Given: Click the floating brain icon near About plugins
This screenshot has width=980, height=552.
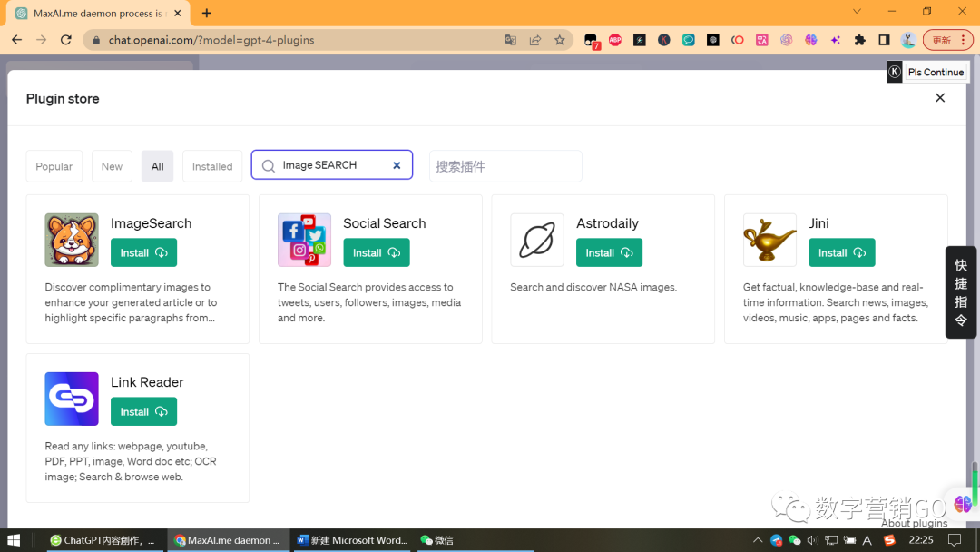Looking at the screenshot, I should (963, 504).
